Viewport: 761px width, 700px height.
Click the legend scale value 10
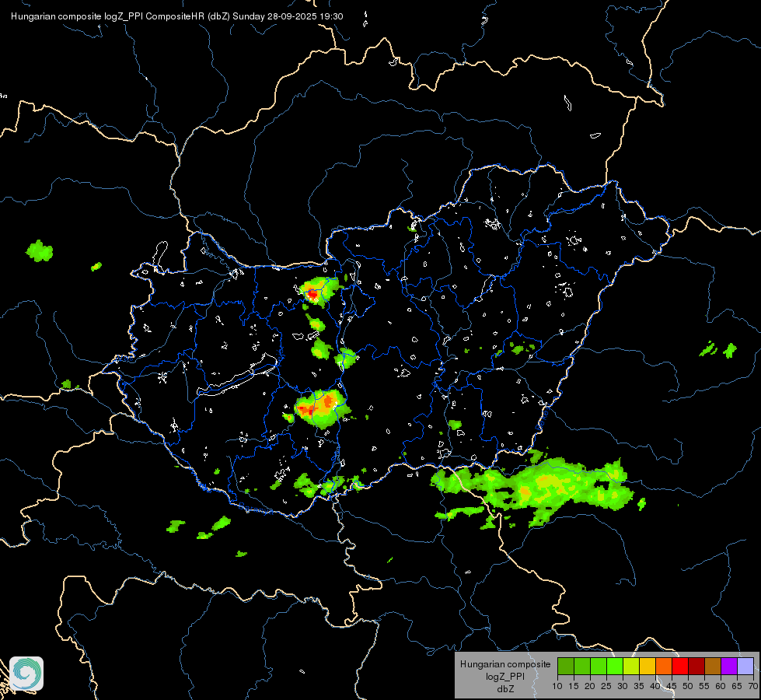coord(557,687)
